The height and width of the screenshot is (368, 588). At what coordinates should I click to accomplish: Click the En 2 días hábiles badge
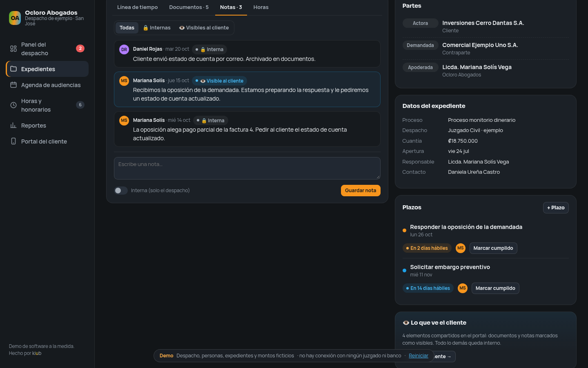click(427, 248)
